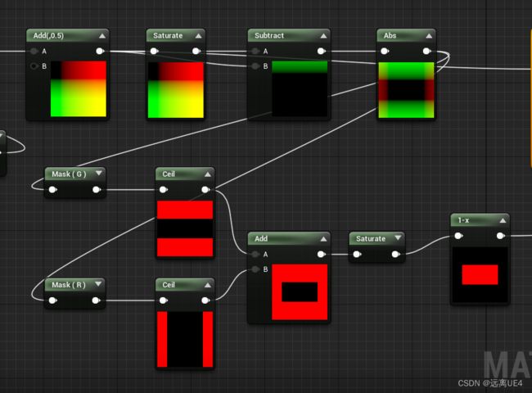The height and width of the screenshot is (393, 532).
Task: Click the input pin of lower Saturate
Action: [x=358, y=254]
